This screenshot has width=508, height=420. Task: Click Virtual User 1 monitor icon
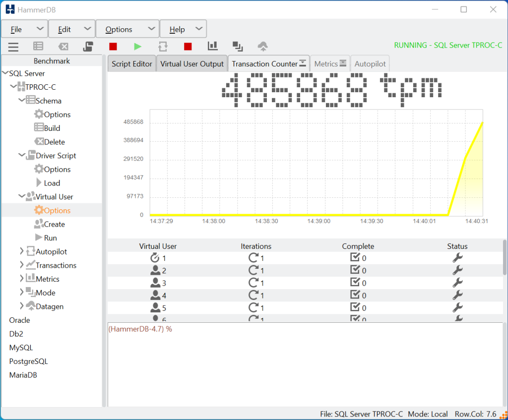click(x=155, y=258)
